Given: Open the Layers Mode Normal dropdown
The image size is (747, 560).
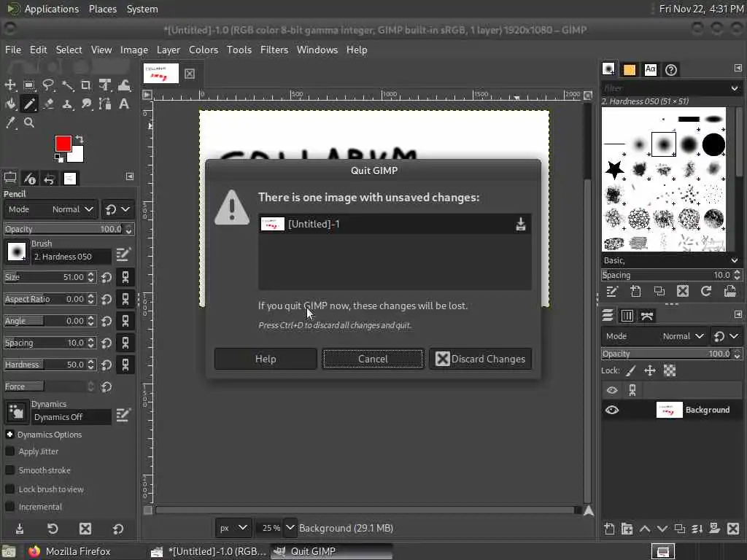Looking at the screenshot, I should (654, 336).
